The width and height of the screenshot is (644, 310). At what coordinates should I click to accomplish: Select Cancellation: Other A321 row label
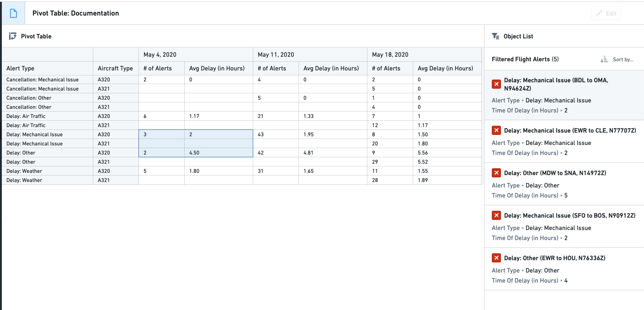[x=47, y=107]
